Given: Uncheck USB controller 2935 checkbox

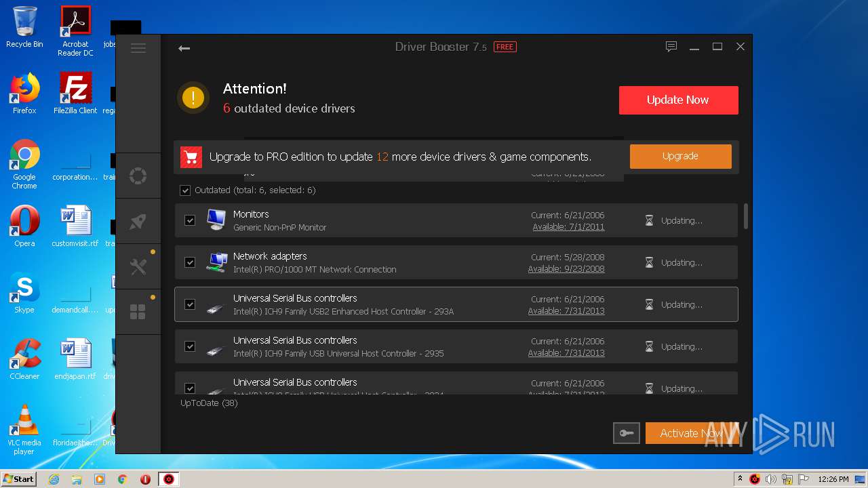Looking at the screenshot, I should coord(190,346).
